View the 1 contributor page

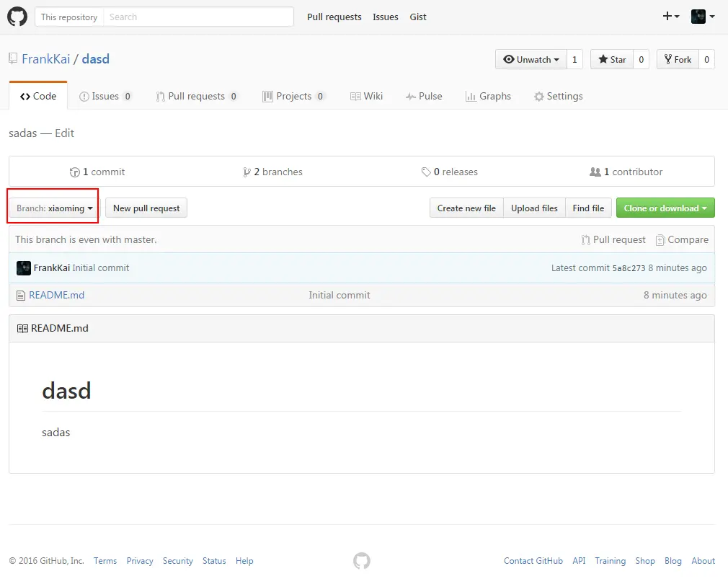(x=626, y=172)
